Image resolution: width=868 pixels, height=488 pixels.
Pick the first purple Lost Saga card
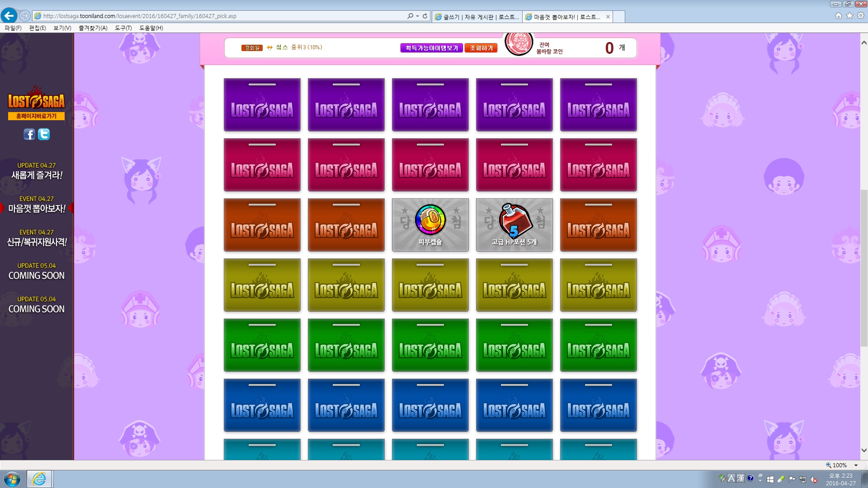[x=262, y=105]
